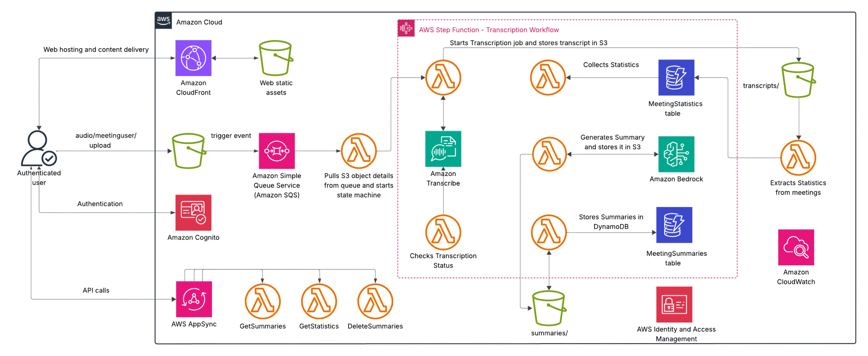
Task: Click the AWS AppSync icon
Action: point(194,299)
